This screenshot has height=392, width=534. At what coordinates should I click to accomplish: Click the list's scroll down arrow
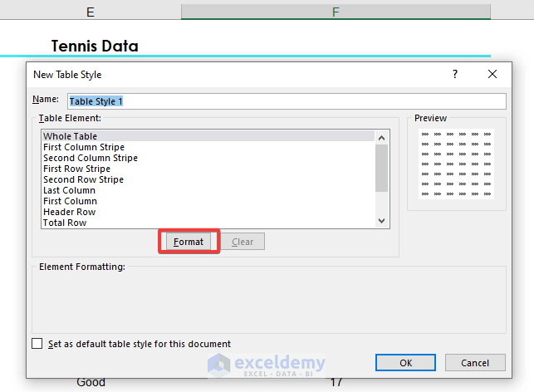[x=381, y=221]
